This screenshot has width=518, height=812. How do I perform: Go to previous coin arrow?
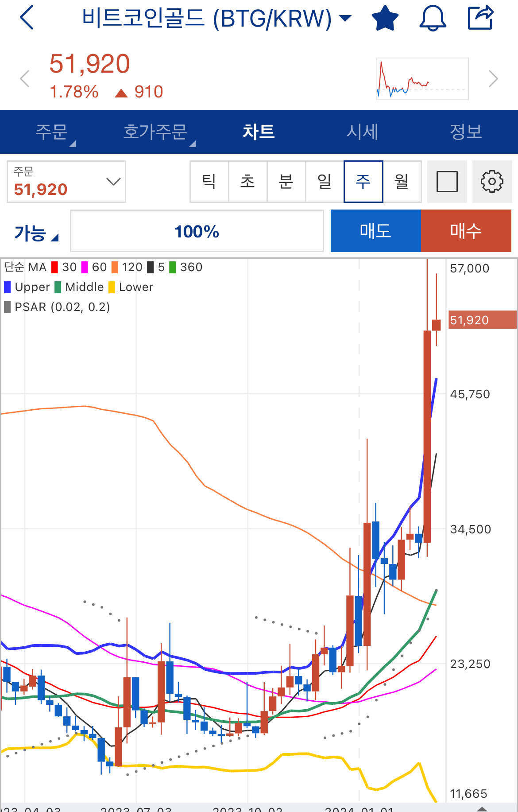pos(25,79)
